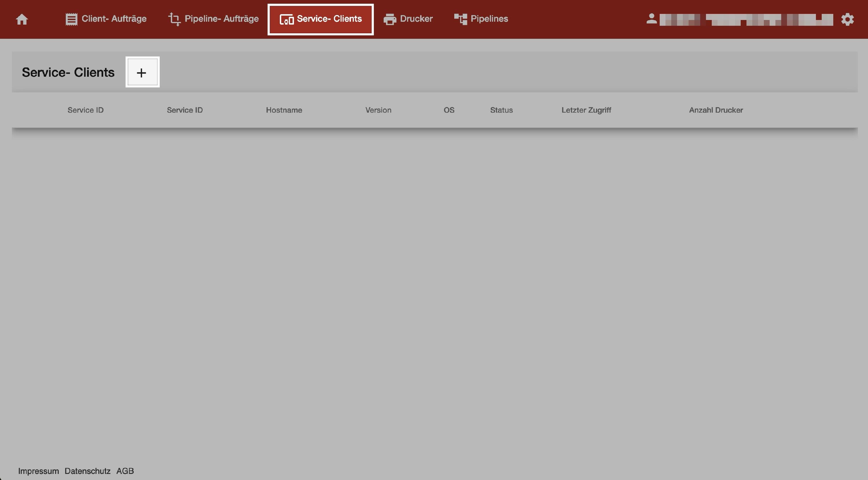Open the AGB footer link
Viewport: 868px width, 480px height.
click(x=125, y=471)
